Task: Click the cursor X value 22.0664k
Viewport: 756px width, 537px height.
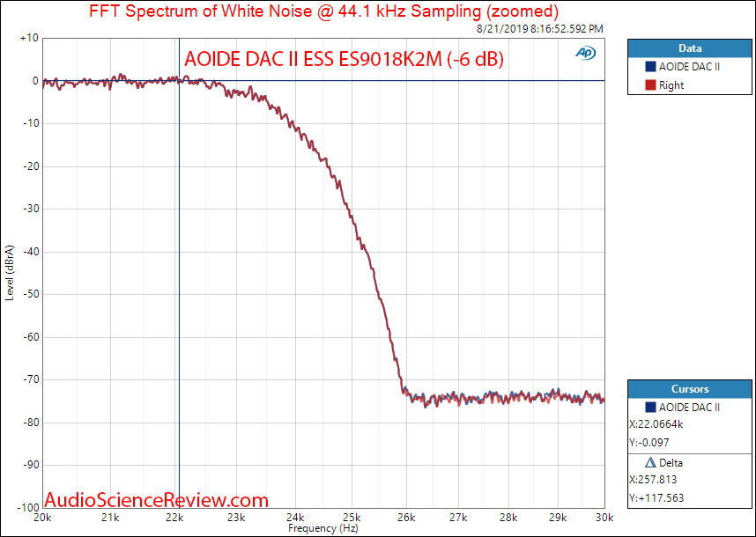Action: point(656,424)
